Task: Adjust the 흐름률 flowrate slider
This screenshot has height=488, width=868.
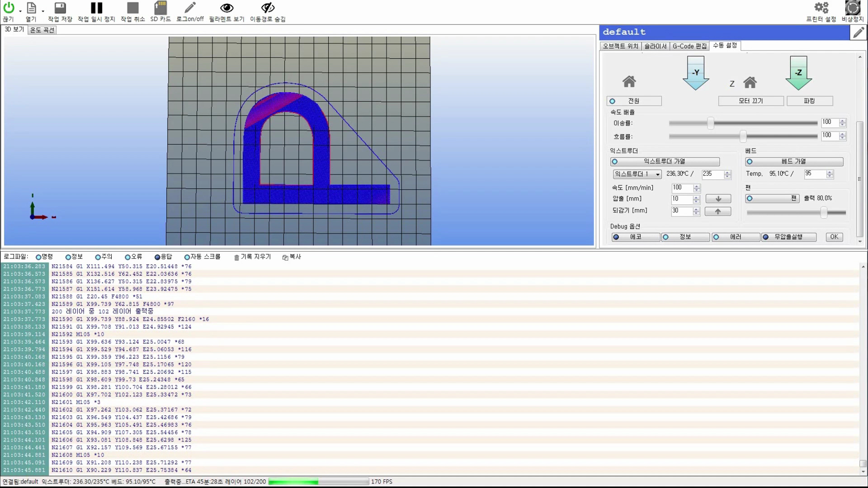Action: pos(743,136)
